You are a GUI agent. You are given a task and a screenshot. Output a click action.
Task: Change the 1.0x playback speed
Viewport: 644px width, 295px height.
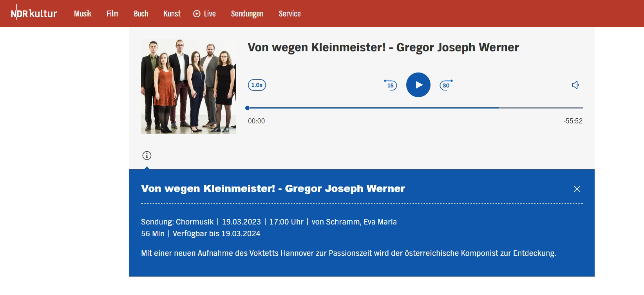coord(257,85)
